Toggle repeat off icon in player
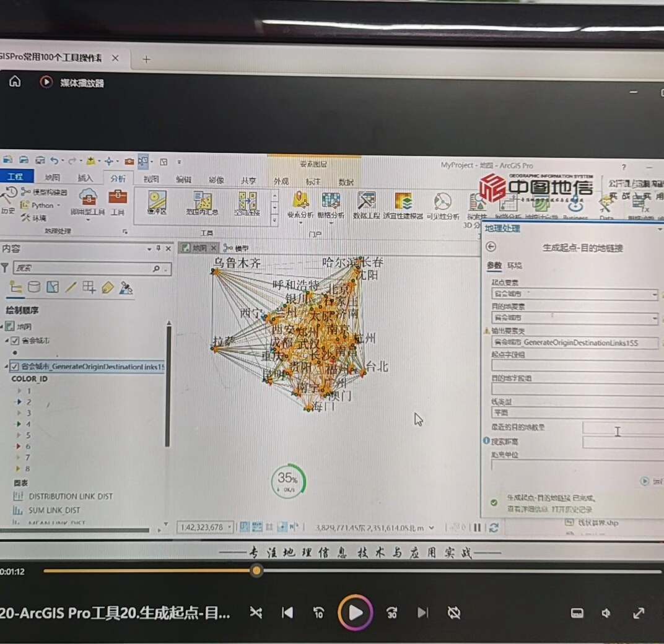Viewport: 664px width, 644px height. click(454, 612)
